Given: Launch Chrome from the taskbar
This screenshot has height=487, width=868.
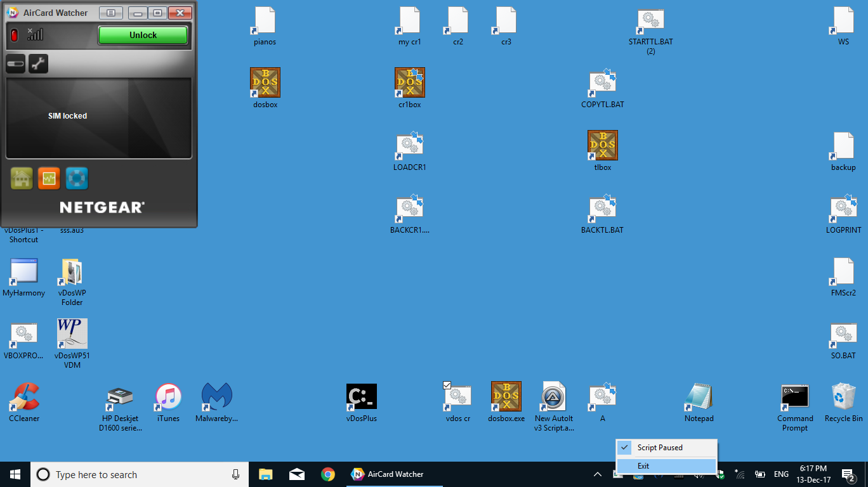Looking at the screenshot, I should click(327, 474).
